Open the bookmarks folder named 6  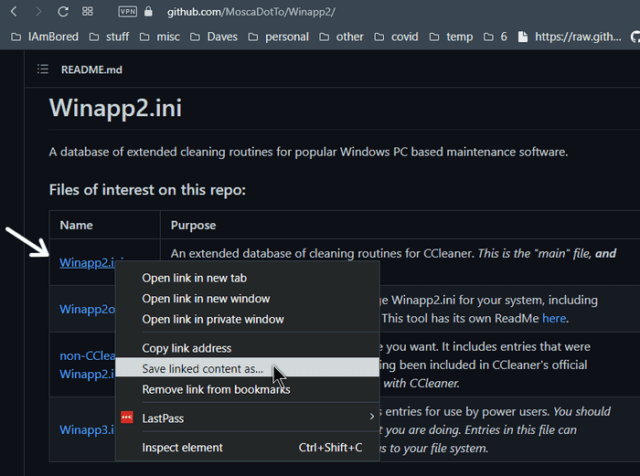click(x=496, y=37)
